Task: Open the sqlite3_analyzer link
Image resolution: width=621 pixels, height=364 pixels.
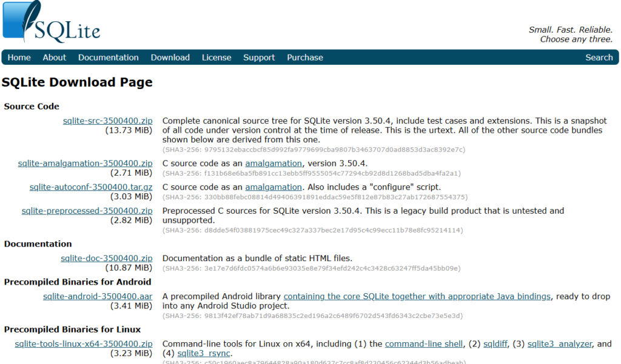Action: [x=560, y=344]
